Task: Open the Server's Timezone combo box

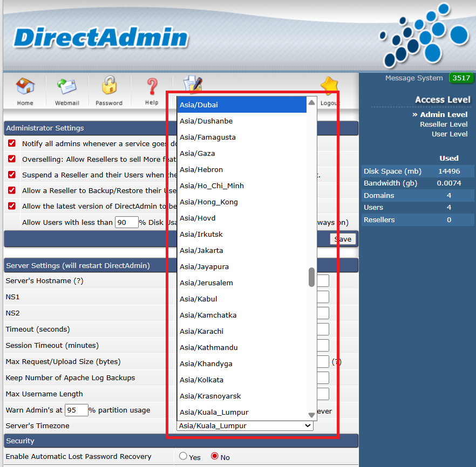Action: [x=244, y=426]
